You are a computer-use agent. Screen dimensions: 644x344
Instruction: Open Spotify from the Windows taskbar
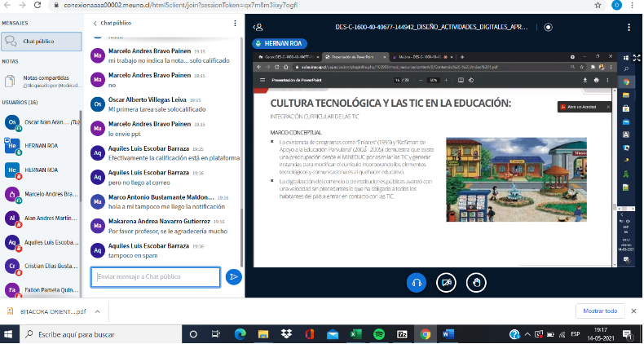click(x=380, y=334)
